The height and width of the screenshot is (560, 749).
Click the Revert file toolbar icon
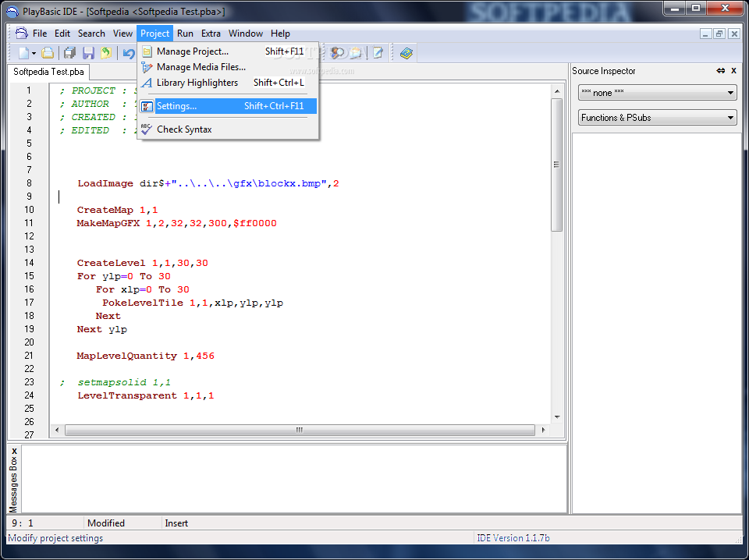tap(105, 53)
